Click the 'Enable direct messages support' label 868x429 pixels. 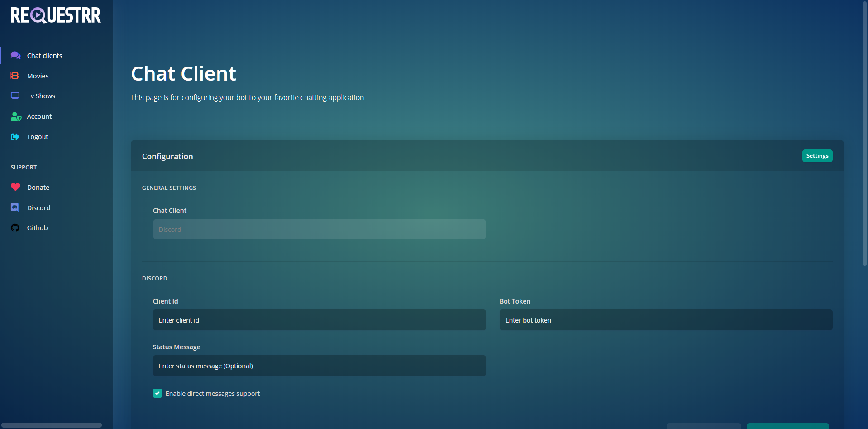pos(212,394)
